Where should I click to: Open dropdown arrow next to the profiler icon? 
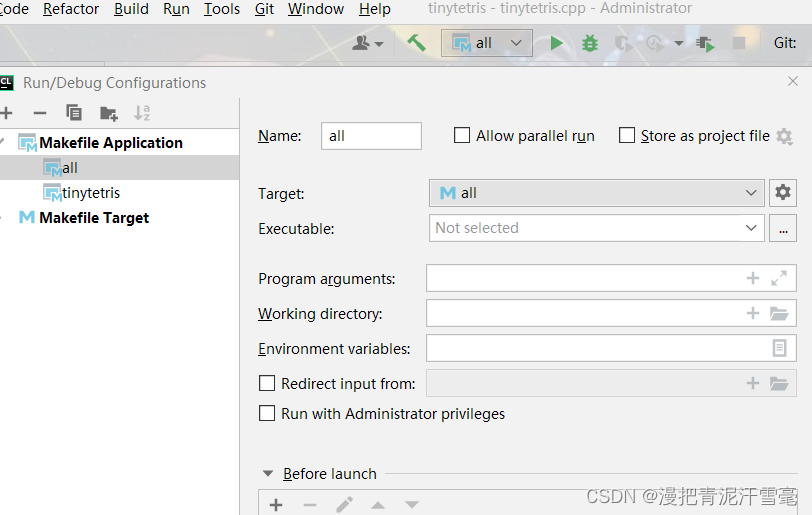click(x=679, y=44)
